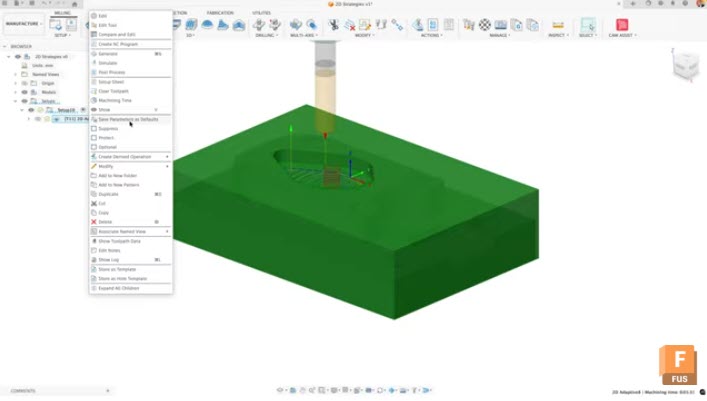Click the Select tool icon
Viewport: 707px width, 401px height.
tap(587, 24)
